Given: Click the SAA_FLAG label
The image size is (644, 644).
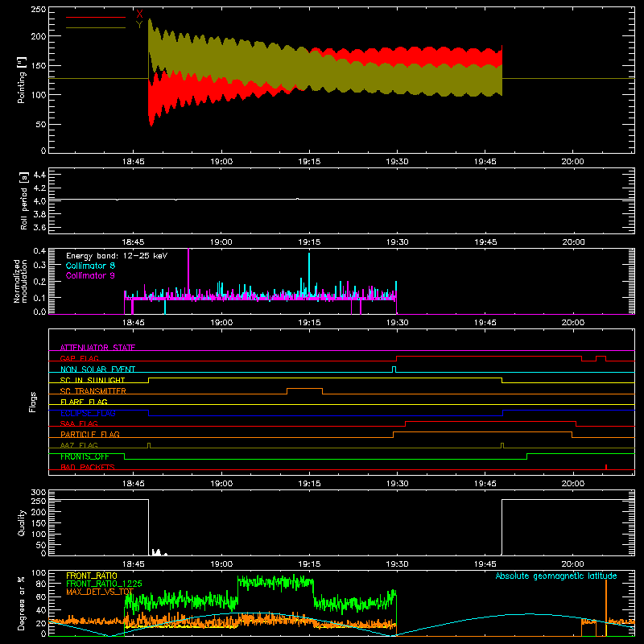Looking at the screenshot, I should [79, 423].
